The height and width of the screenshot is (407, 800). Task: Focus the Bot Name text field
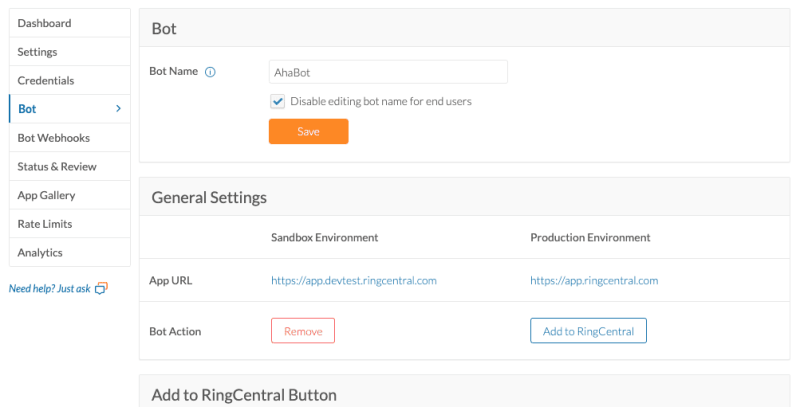click(x=388, y=72)
